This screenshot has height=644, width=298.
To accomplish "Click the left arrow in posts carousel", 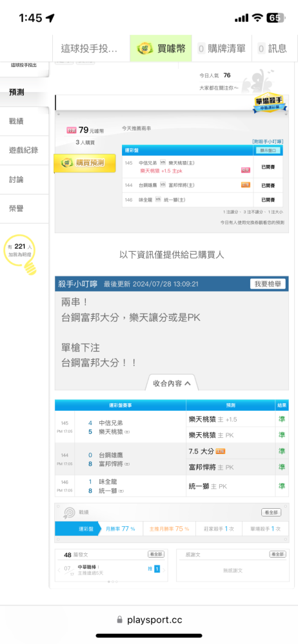I will click(60, 570).
